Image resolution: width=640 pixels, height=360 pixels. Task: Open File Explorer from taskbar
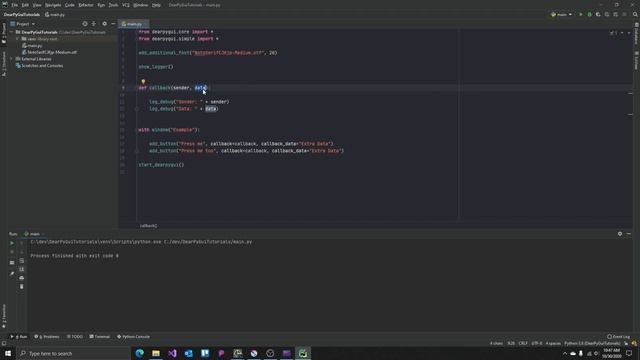coord(156,353)
